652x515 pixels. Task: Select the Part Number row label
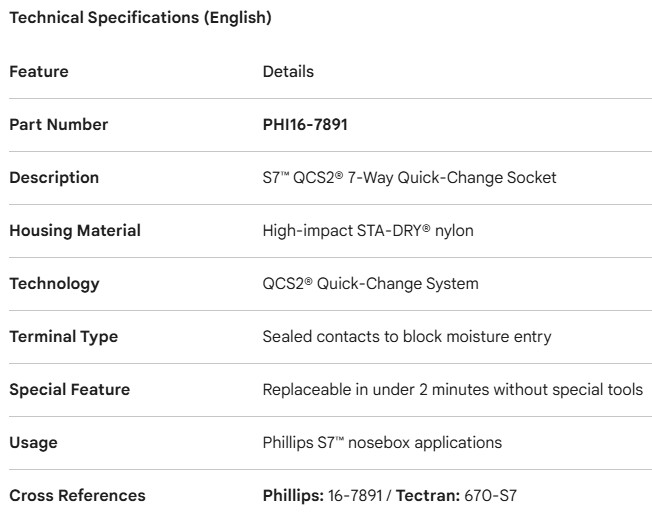click(59, 125)
